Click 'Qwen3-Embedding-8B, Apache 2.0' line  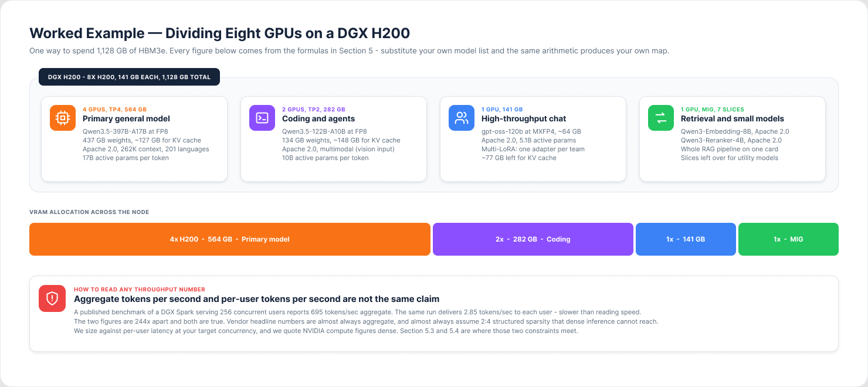735,132
